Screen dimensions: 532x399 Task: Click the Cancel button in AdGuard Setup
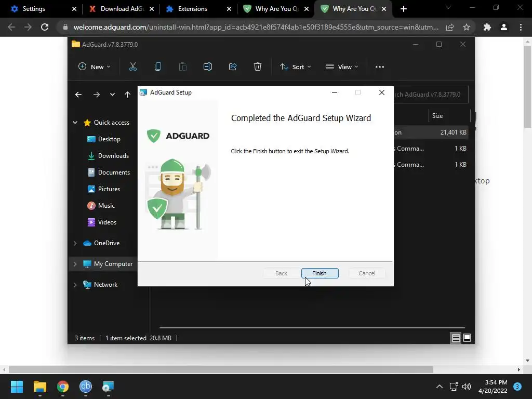(x=367, y=273)
